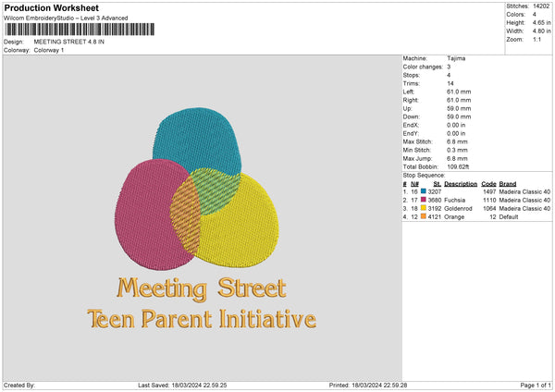The height and width of the screenshot is (392, 555).
Task: Click 'Goldenrod' description in stop row 3
Action: point(458,208)
